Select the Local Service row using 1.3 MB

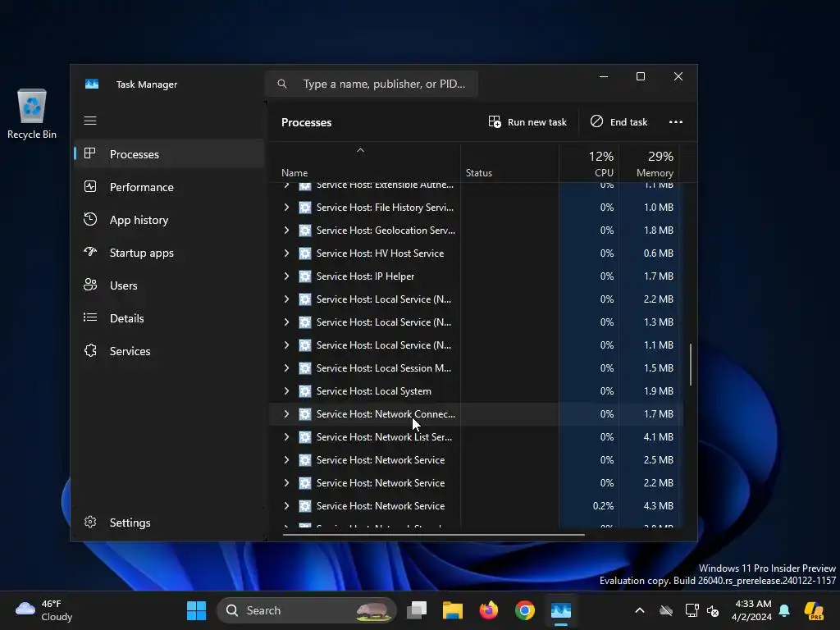[x=476, y=322]
